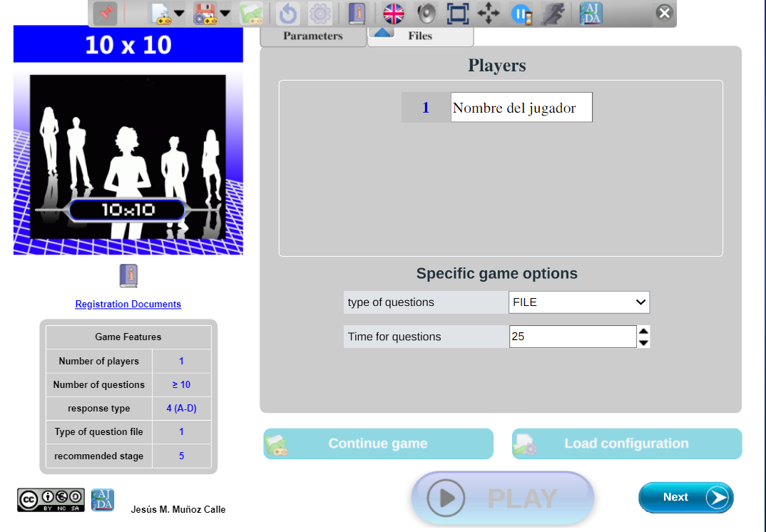
Task: Expand the arrow beside the new game file icon
Action: tap(178, 13)
